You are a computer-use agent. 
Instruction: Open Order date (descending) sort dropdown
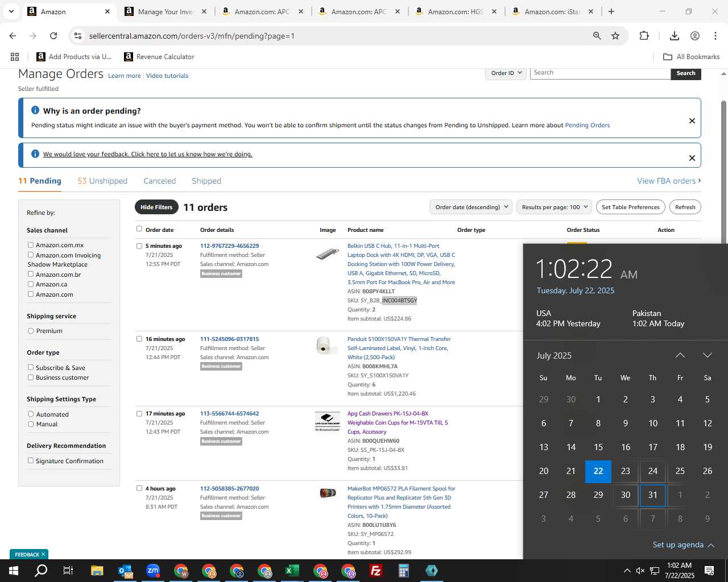coord(471,207)
